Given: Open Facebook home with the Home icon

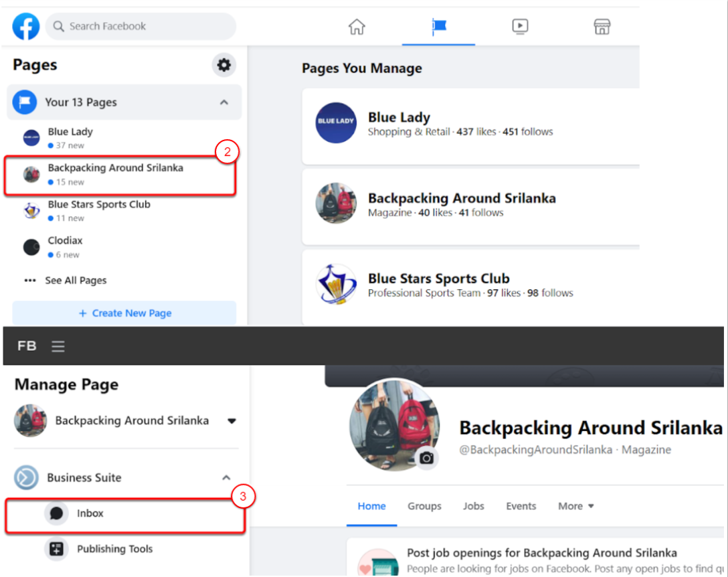Looking at the screenshot, I should point(357,26).
